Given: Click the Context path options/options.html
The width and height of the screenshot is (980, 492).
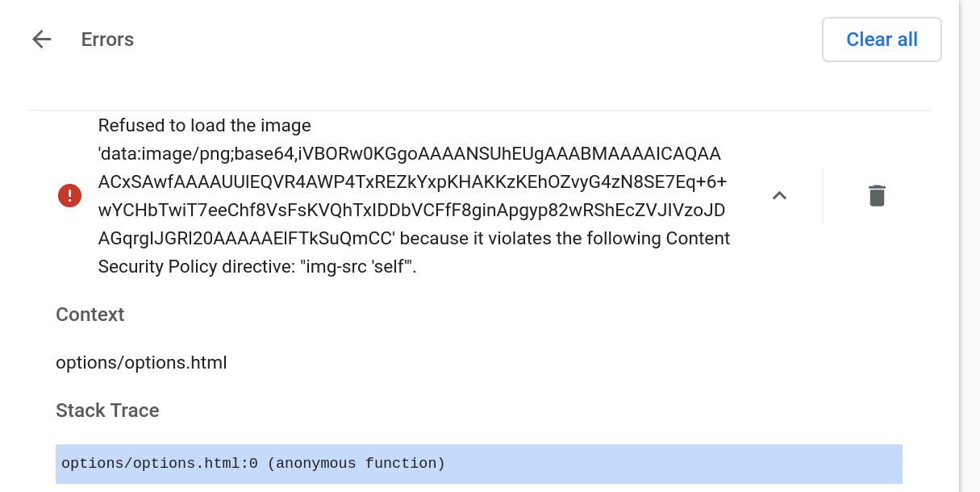Looking at the screenshot, I should (141, 362).
